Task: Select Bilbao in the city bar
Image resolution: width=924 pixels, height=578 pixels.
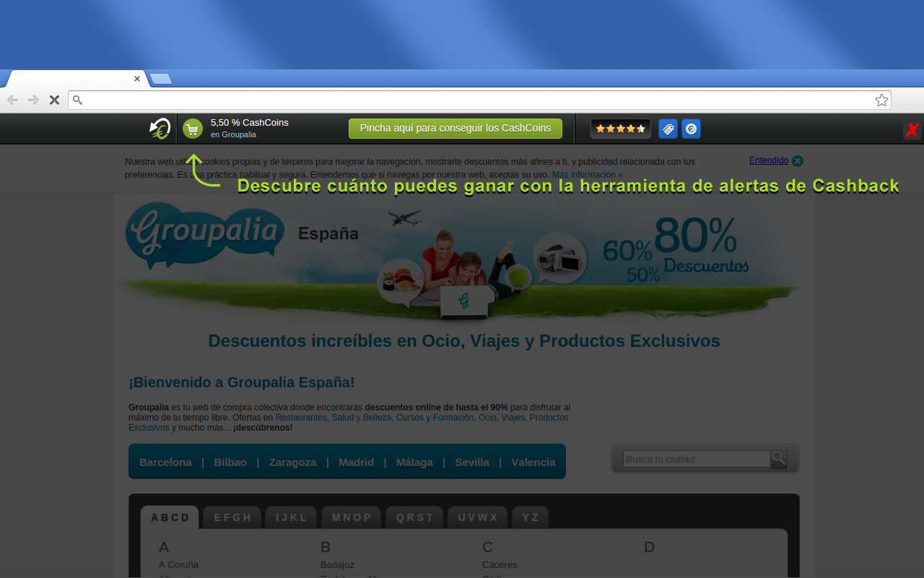Action: coord(230,462)
